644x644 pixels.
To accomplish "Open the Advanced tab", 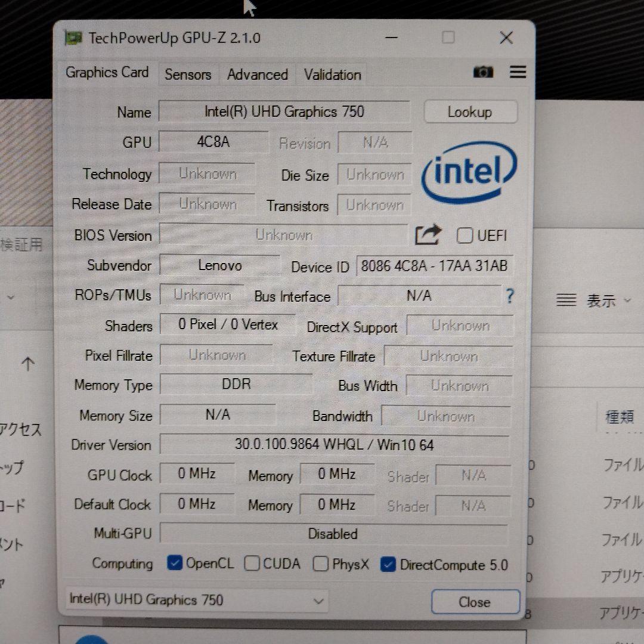I will (257, 75).
